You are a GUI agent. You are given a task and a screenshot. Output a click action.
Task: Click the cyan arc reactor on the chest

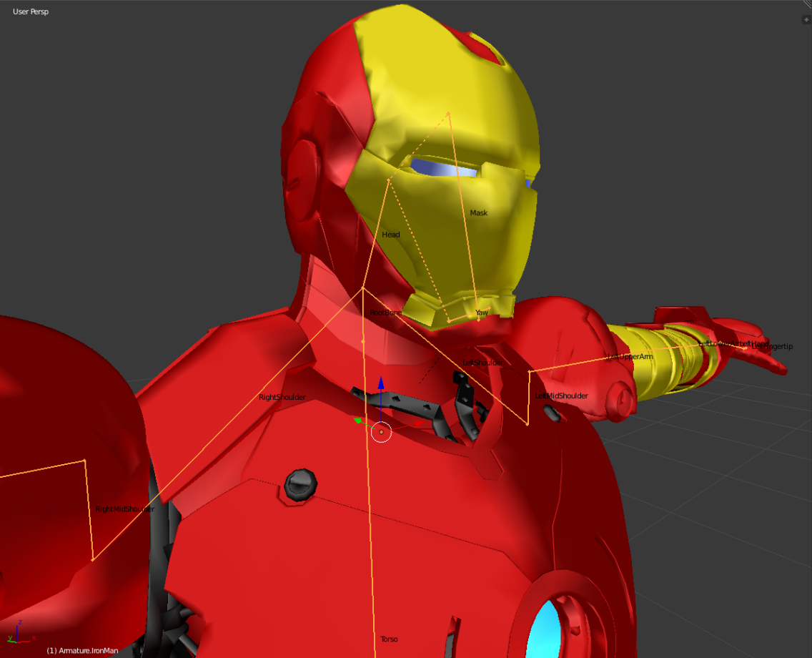click(x=545, y=629)
